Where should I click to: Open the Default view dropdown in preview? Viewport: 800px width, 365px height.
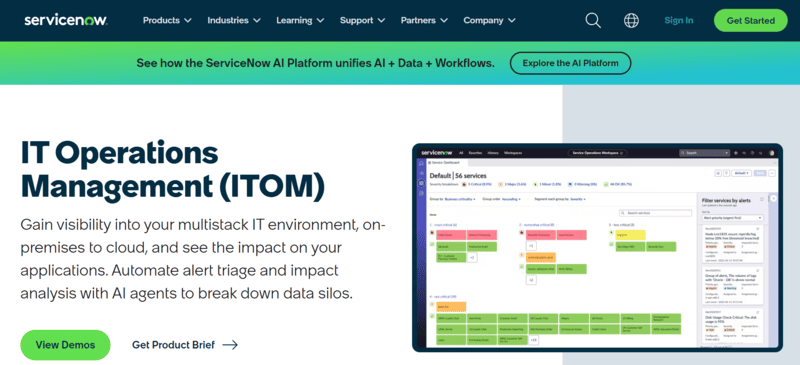(741, 173)
